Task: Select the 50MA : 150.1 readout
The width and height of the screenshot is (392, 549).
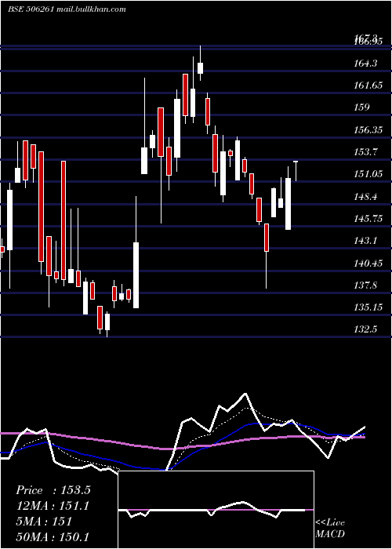Action: (x=53, y=536)
